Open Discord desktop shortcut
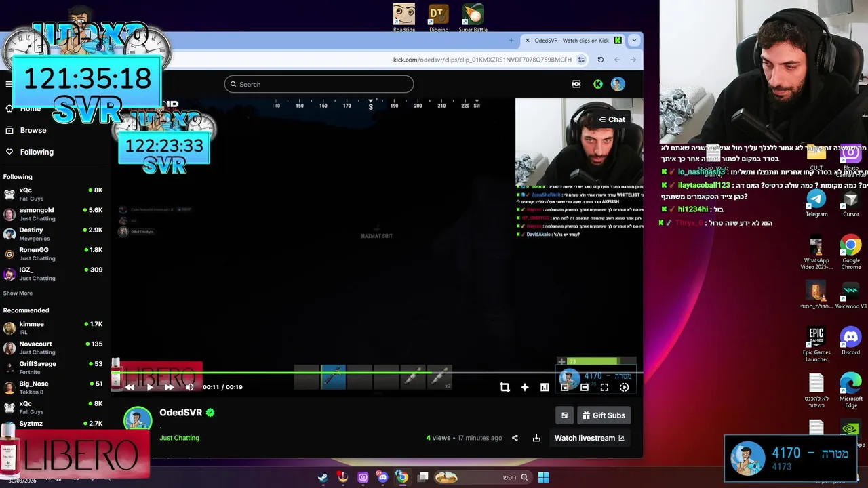 (850, 341)
